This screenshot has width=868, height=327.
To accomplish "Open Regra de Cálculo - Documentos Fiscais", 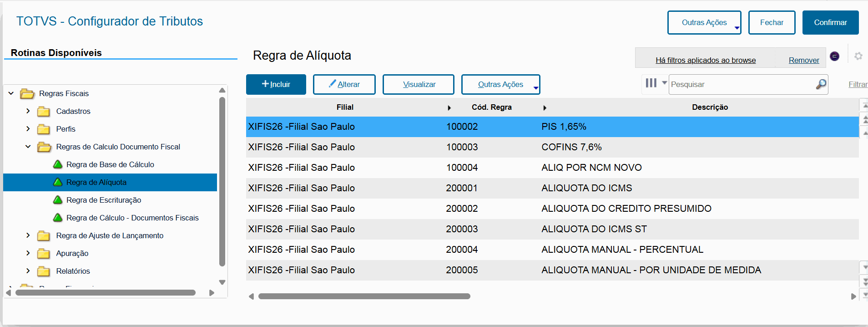I will [x=132, y=218].
